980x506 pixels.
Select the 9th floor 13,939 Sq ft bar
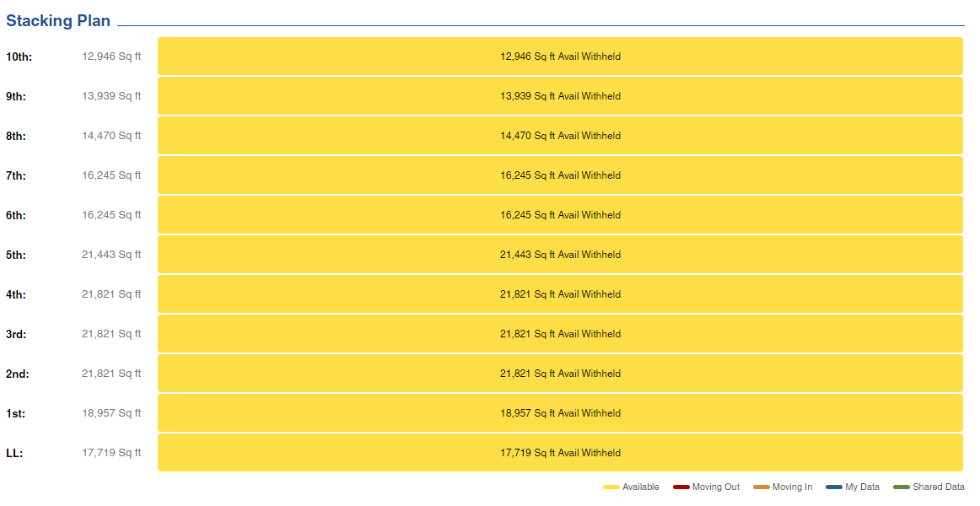(x=560, y=96)
